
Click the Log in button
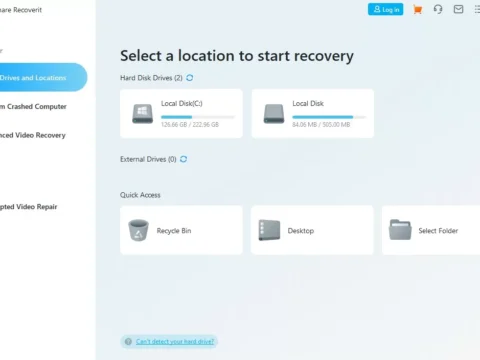[385, 9]
